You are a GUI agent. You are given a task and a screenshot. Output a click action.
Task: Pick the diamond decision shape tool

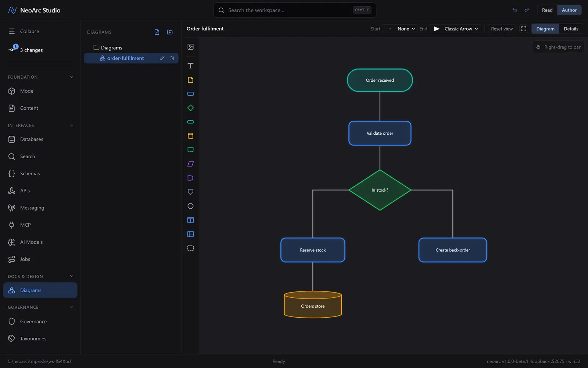pos(190,108)
